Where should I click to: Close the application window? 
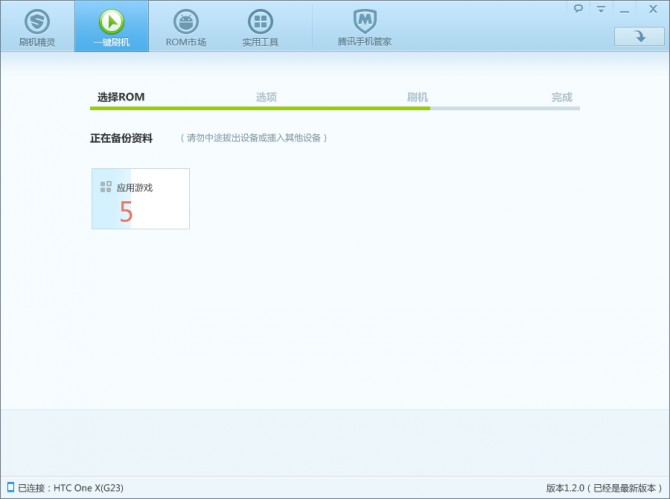[653, 9]
